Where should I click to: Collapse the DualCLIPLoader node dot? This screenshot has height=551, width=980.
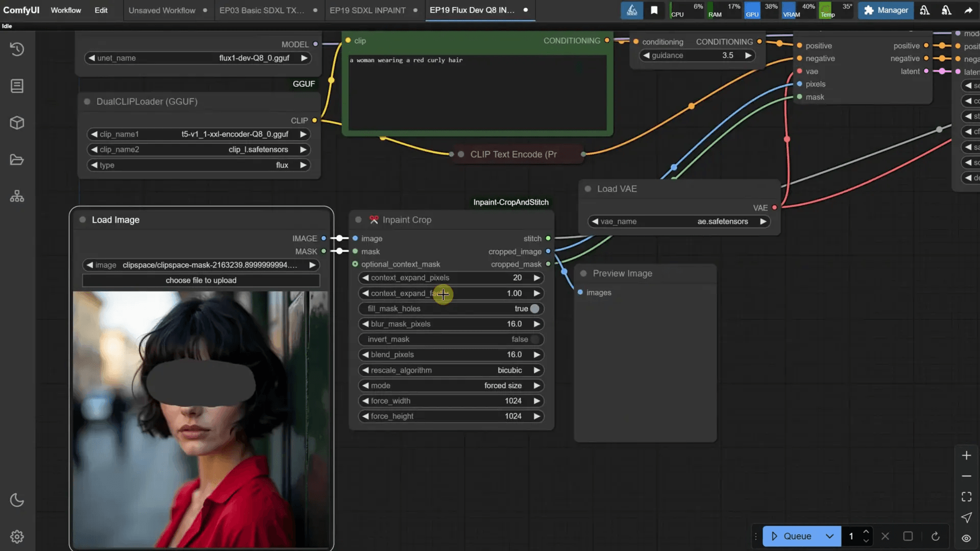pyautogui.click(x=87, y=102)
